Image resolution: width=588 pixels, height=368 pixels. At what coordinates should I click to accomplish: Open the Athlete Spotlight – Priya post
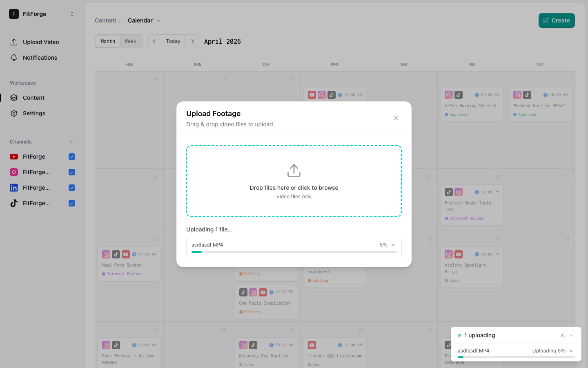(x=472, y=267)
